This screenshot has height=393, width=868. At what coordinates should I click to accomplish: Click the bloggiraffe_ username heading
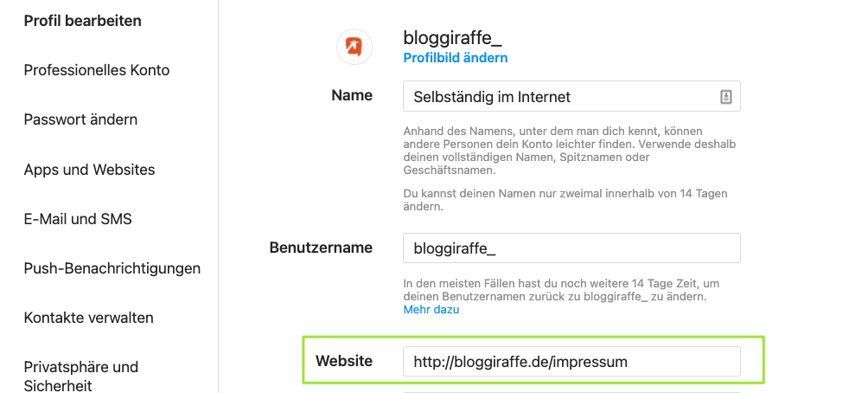coord(452,38)
